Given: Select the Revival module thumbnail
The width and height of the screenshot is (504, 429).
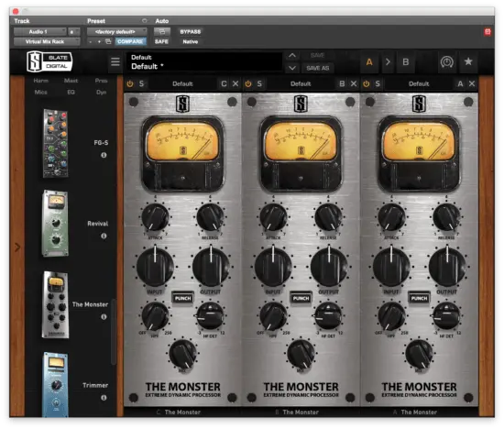Looking at the screenshot, I should click(x=55, y=224).
